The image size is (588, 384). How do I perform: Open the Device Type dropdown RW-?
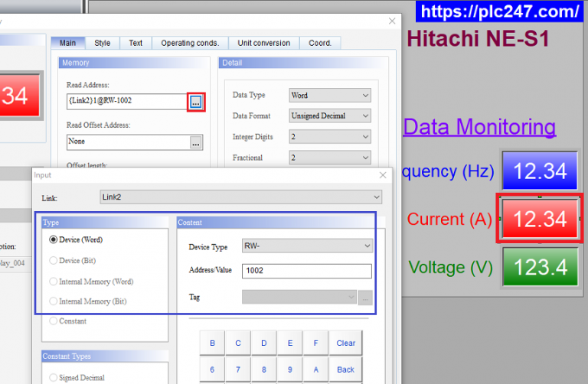307,246
